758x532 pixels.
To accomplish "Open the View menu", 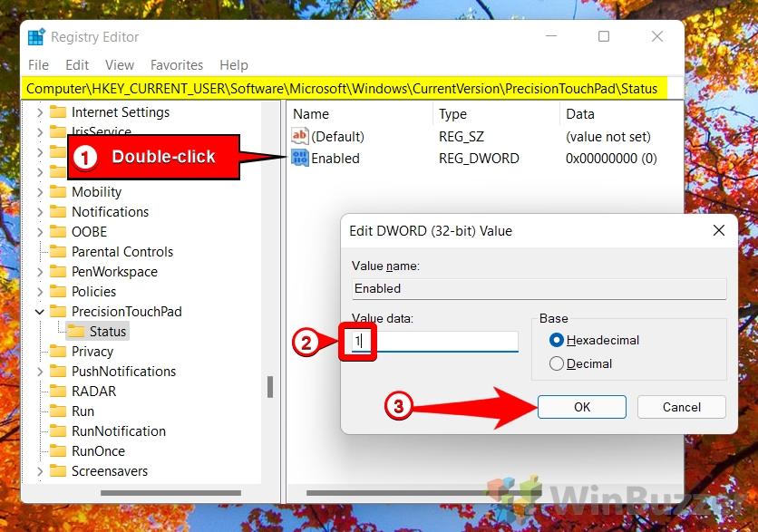I will (120, 64).
